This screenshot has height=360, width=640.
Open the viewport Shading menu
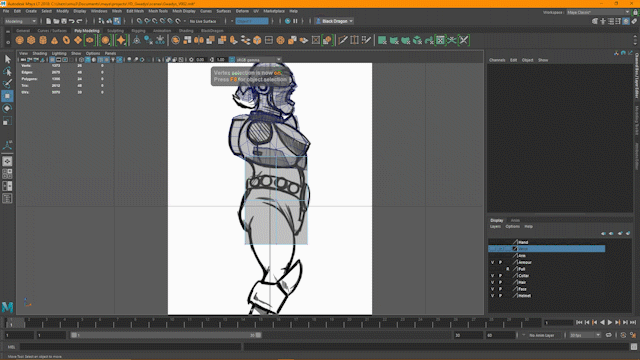[x=40, y=53]
